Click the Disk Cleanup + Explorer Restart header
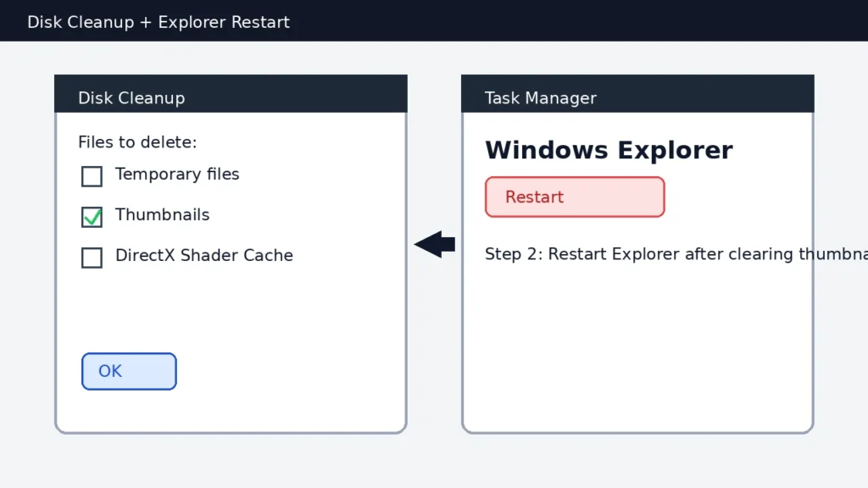 158,22
